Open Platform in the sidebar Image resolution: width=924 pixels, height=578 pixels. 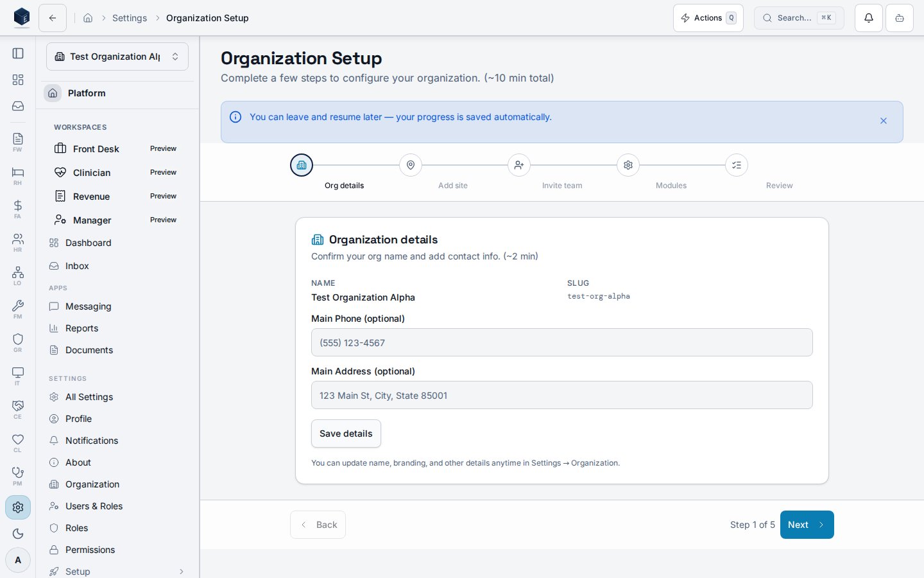pos(117,93)
